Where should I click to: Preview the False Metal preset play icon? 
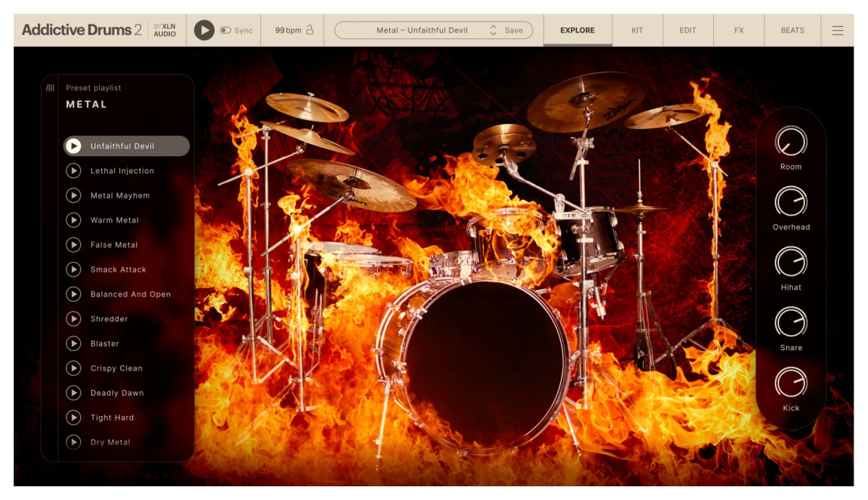[73, 245]
